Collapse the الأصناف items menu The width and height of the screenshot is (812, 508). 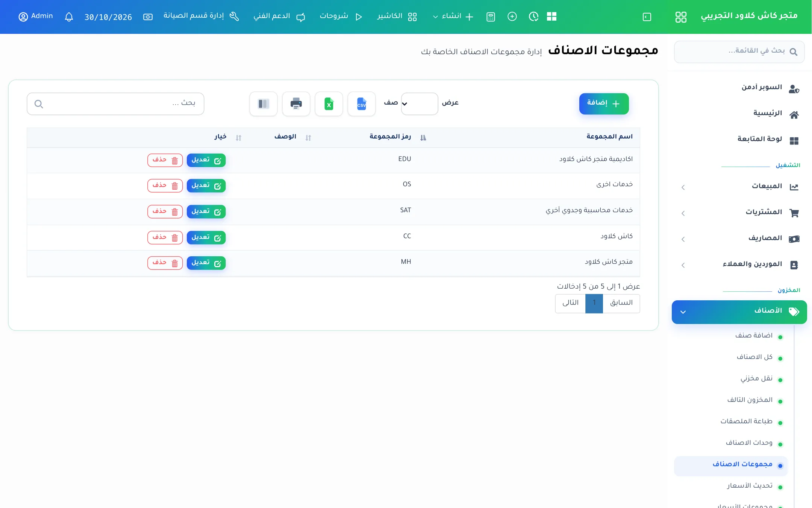[739, 312]
